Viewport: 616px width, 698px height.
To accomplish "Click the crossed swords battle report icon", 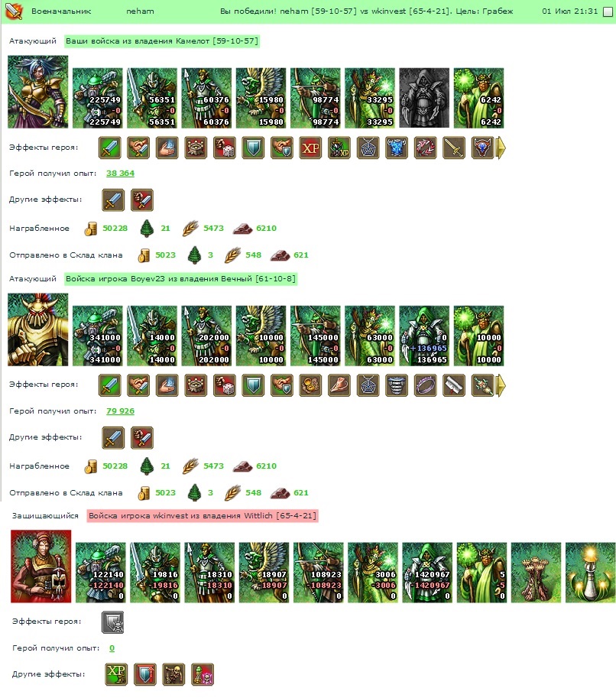I will [14, 11].
